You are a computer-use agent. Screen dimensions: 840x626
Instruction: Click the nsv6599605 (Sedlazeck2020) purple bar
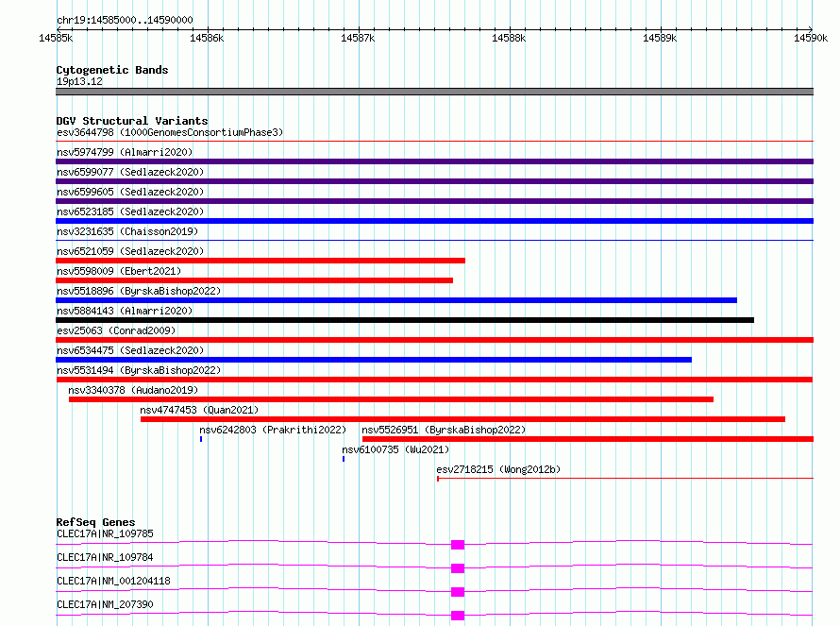pyautogui.click(x=434, y=201)
